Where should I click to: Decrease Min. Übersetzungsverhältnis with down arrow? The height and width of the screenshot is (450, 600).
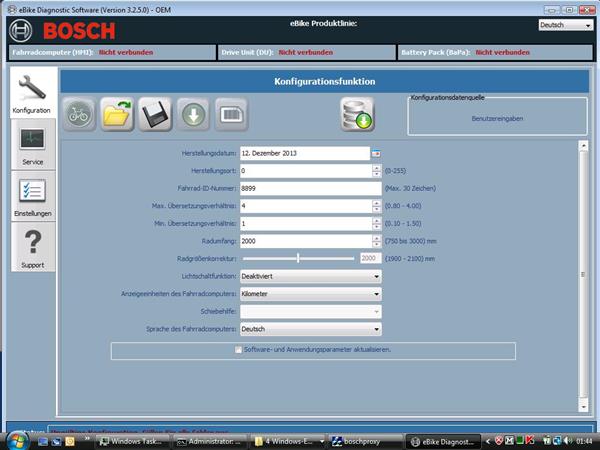click(x=377, y=227)
